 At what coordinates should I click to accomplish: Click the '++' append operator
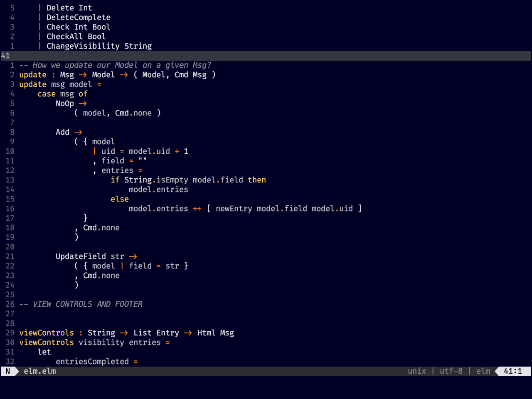(197, 209)
